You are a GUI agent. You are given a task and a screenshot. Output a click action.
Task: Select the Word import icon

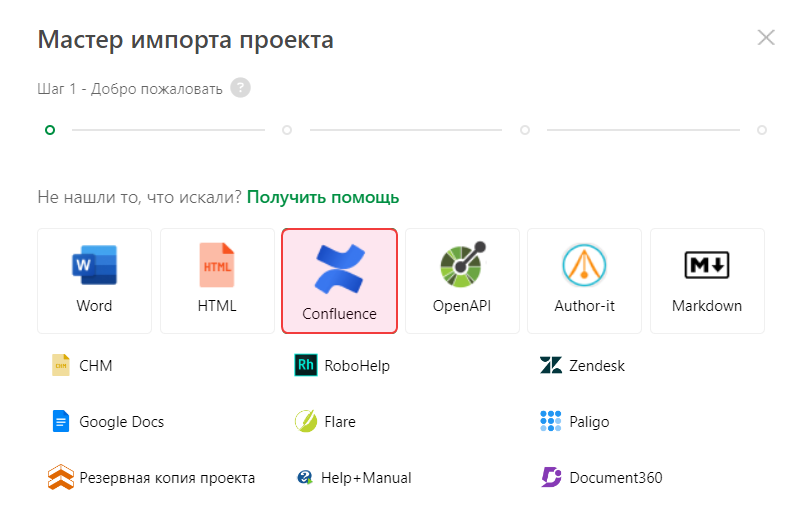point(94,265)
